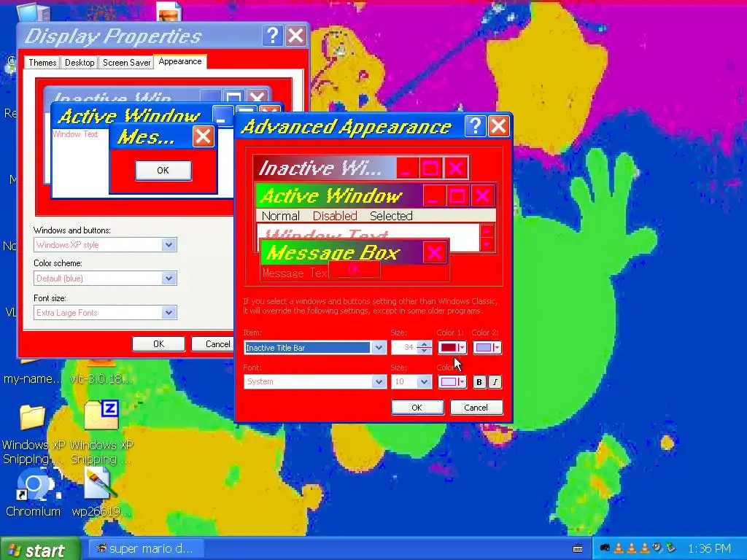
Task: Click the item Size field showing 34
Action: point(404,348)
